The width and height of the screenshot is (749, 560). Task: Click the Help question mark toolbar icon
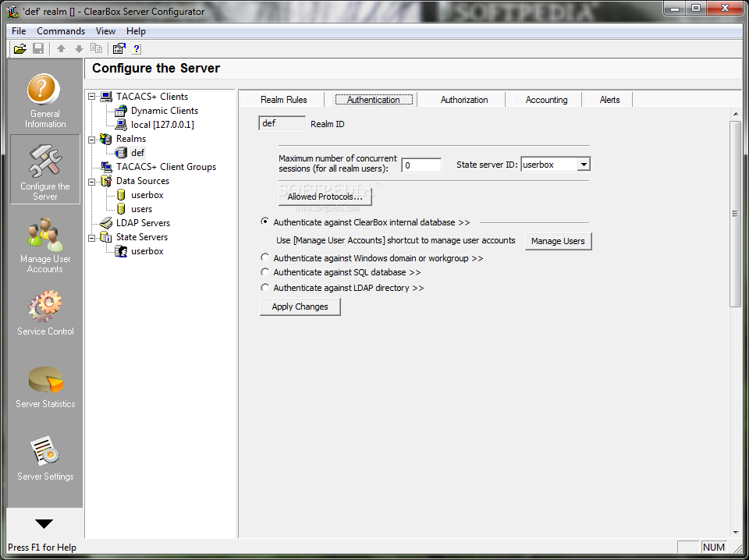coord(137,48)
